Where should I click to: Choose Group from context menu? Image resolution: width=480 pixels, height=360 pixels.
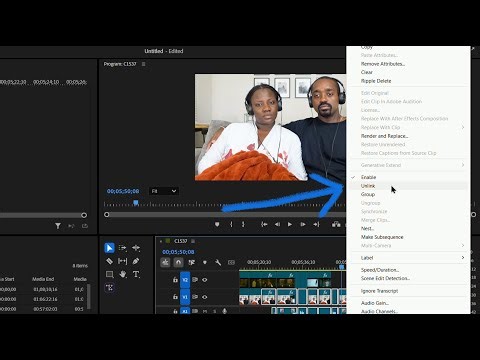(407, 194)
